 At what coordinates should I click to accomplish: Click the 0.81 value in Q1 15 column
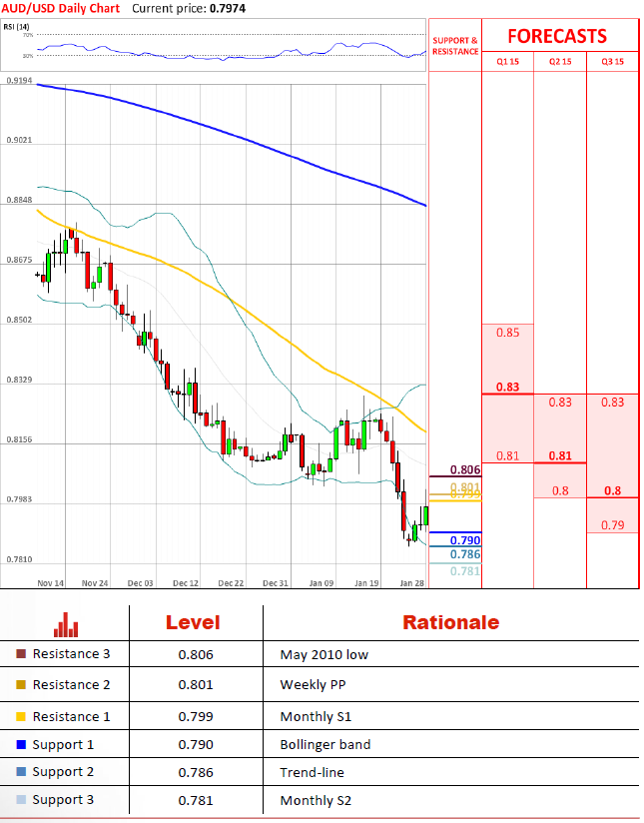click(x=507, y=455)
